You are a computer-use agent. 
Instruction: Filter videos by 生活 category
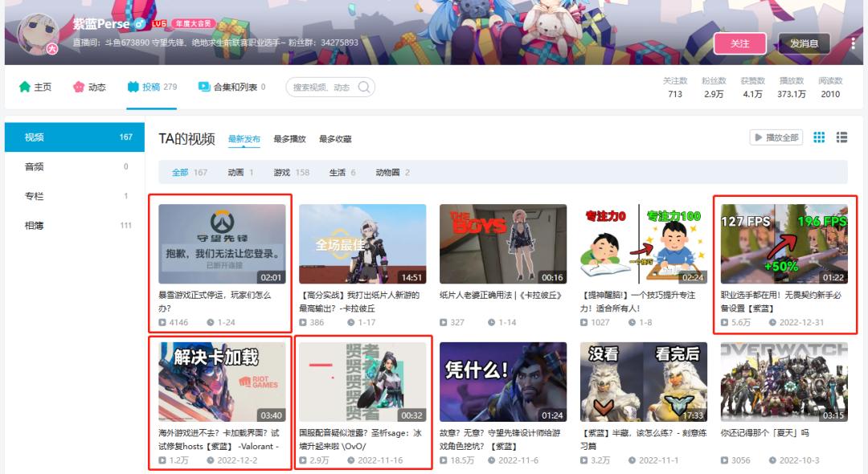[342, 173]
